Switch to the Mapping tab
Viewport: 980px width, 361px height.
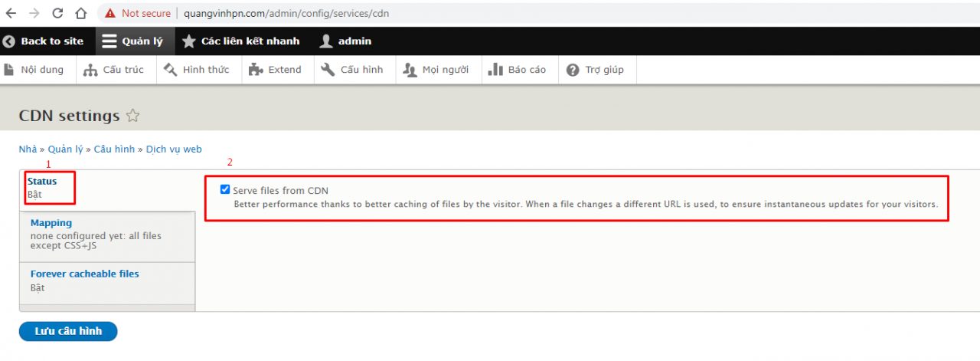tap(51, 223)
